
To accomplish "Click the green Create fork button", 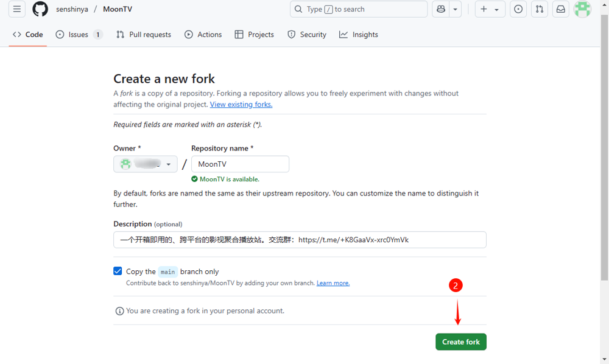I will coord(461,342).
